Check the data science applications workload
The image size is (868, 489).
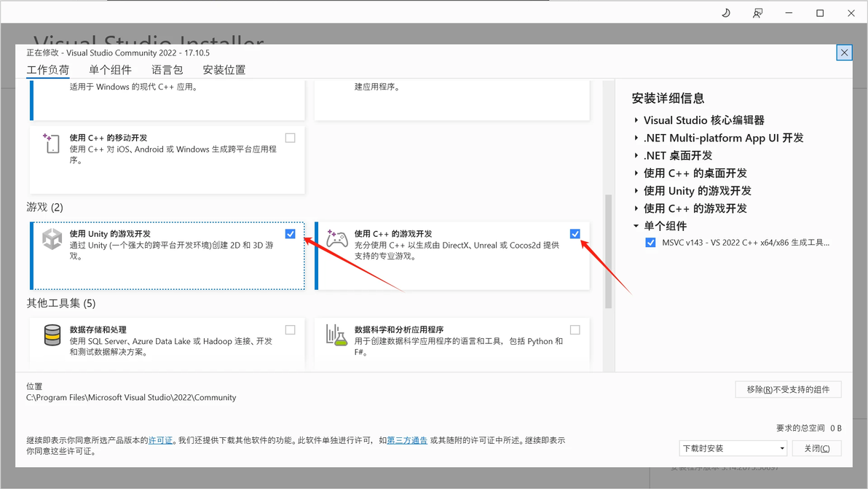point(575,330)
